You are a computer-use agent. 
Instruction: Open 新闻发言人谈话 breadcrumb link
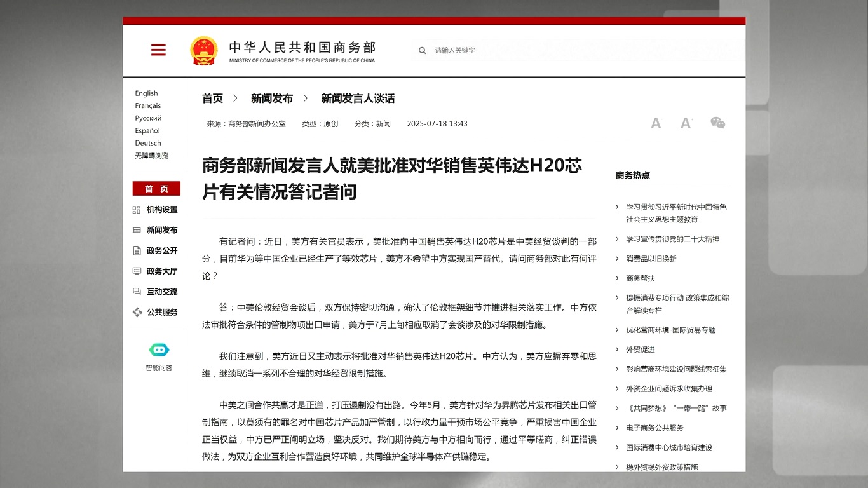pyautogui.click(x=357, y=98)
